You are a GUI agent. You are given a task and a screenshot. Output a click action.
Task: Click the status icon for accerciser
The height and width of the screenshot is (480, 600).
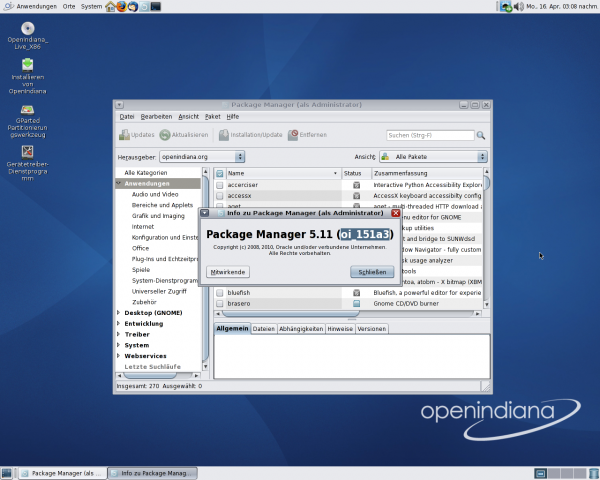click(356, 185)
